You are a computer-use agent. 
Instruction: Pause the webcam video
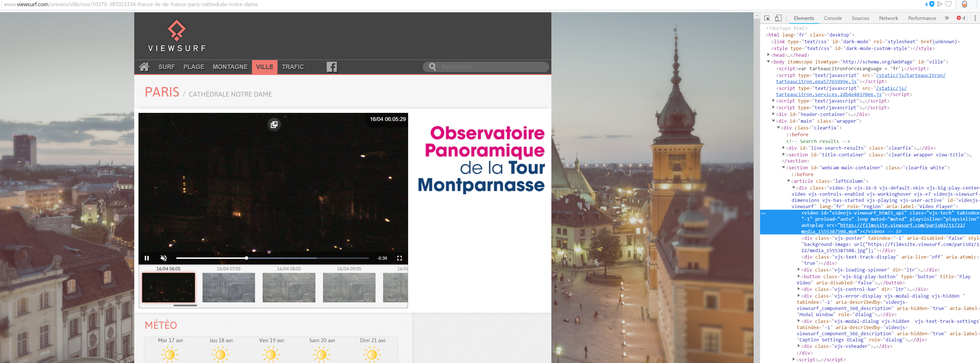tap(147, 258)
